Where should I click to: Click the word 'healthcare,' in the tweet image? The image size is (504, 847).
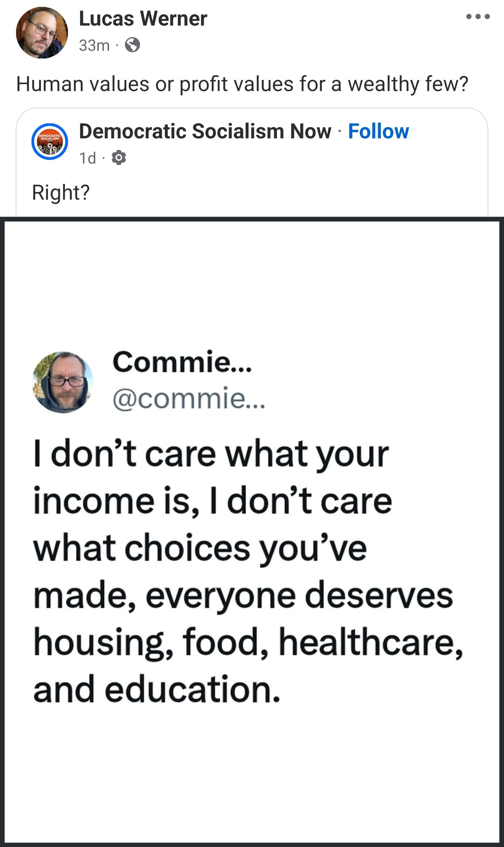(x=371, y=643)
